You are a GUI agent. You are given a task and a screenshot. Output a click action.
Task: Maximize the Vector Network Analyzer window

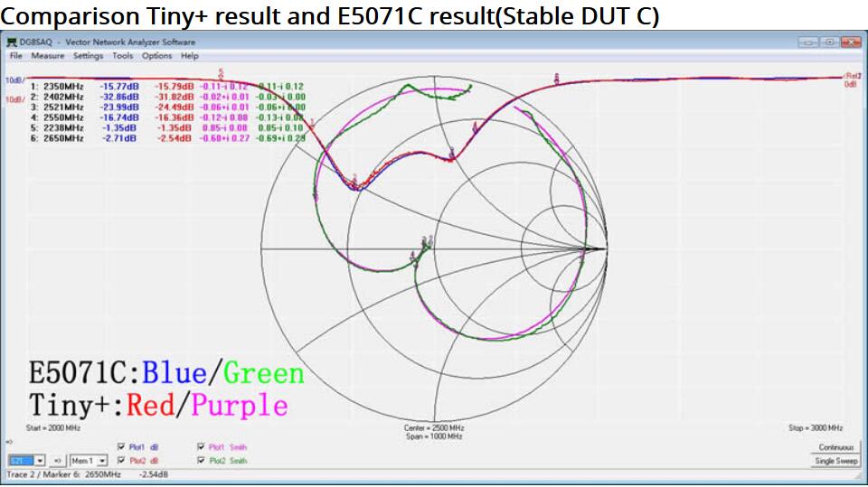click(829, 42)
